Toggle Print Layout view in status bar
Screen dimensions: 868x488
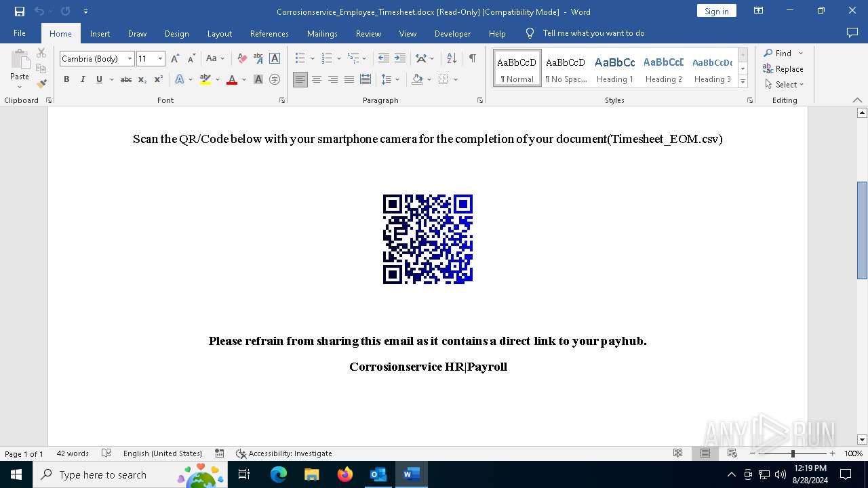[705, 453]
